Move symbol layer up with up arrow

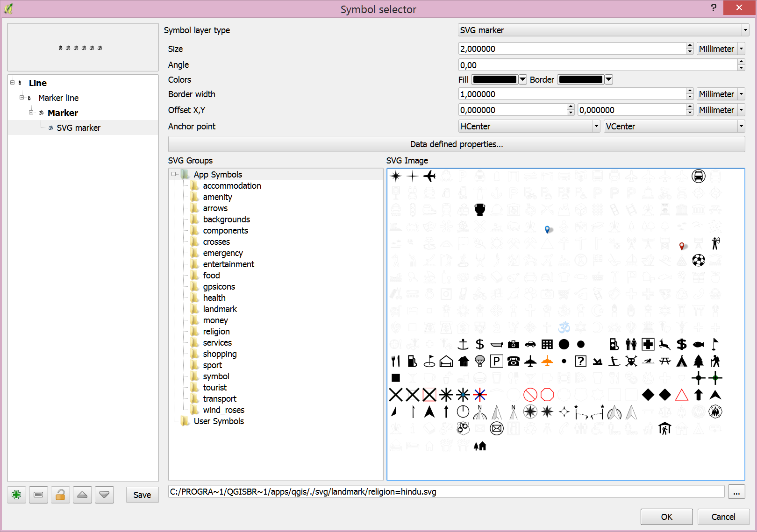coord(82,495)
